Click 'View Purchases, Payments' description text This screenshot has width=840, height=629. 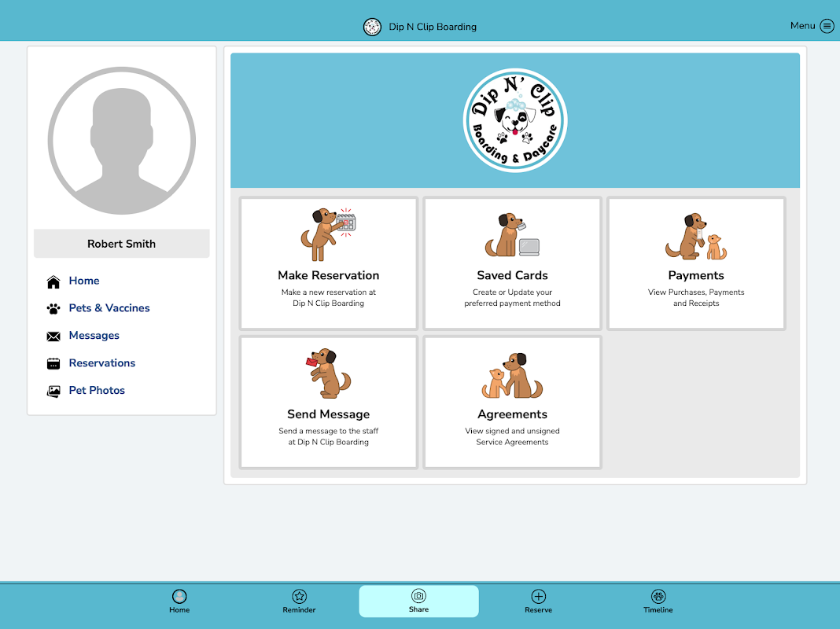[696, 292]
